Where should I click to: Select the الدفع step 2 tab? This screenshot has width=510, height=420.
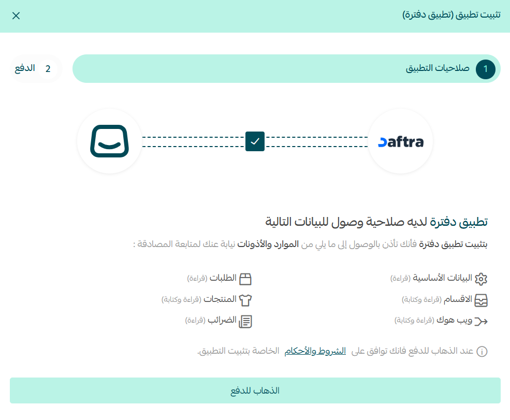(x=36, y=69)
